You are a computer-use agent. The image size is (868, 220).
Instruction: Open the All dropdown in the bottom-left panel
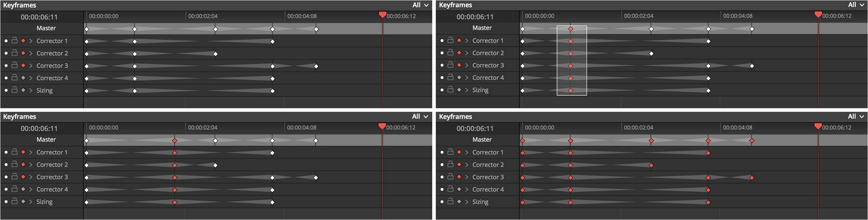pos(420,116)
